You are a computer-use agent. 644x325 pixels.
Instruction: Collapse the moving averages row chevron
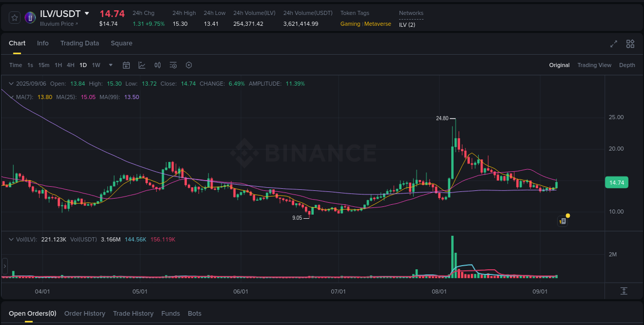[x=11, y=96]
